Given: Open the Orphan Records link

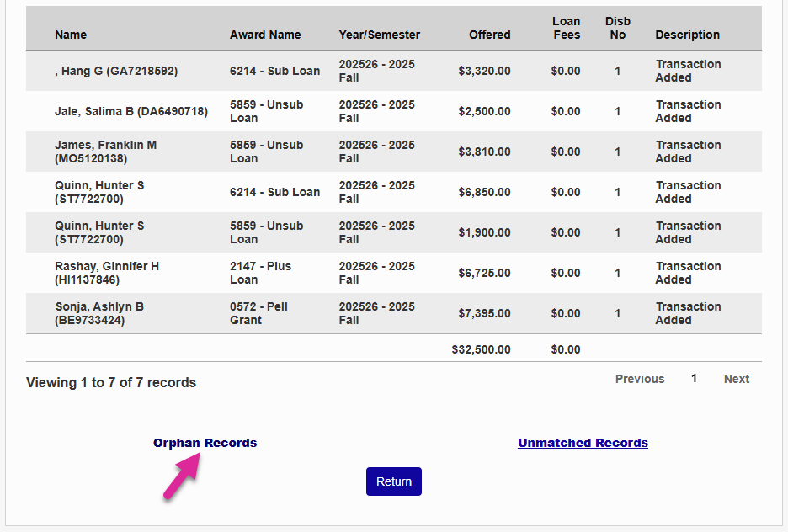Looking at the screenshot, I should pos(205,443).
